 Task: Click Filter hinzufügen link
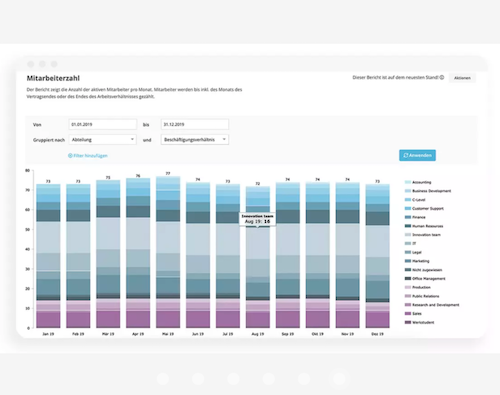click(88, 156)
